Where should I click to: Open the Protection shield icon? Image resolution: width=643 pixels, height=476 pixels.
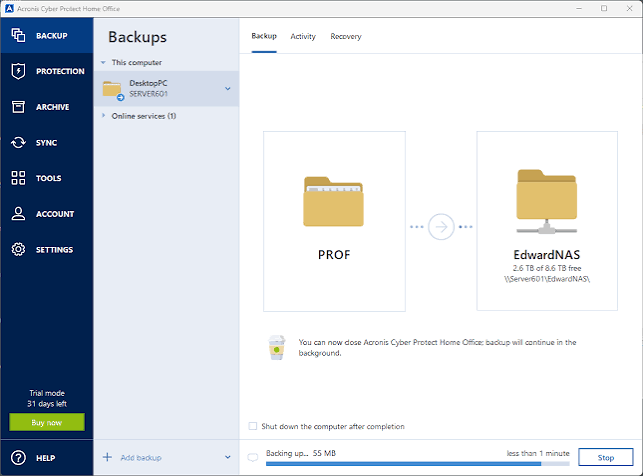point(18,71)
